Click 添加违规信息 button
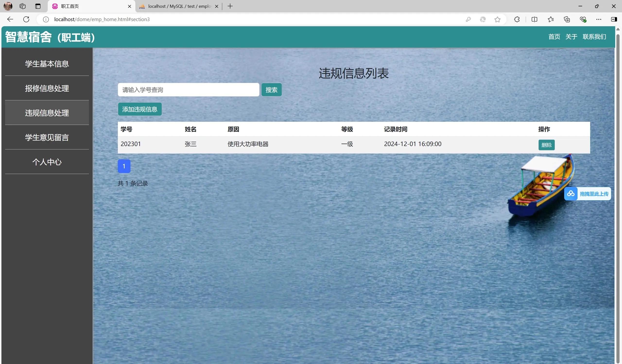 point(140,109)
